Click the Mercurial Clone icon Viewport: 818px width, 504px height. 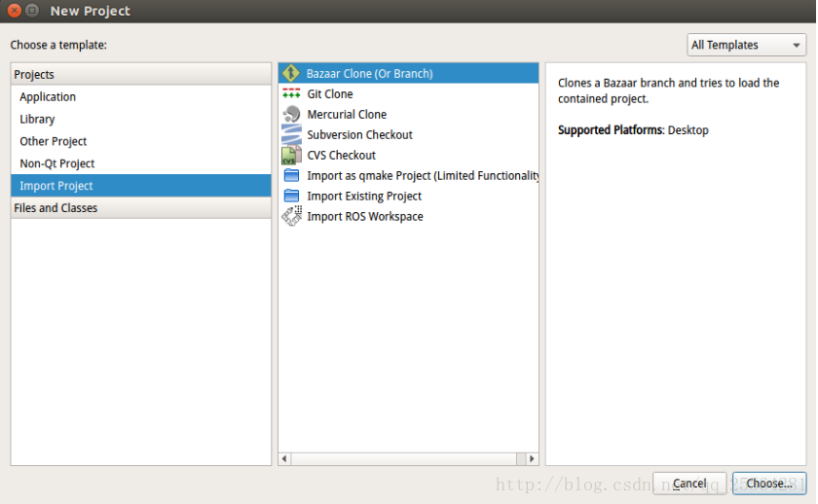[x=291, y=114]
